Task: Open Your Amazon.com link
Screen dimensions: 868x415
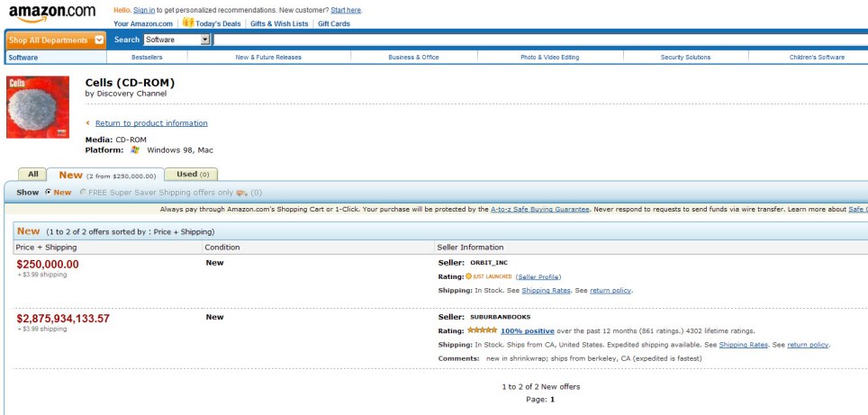Action: [x=143, y=23]
